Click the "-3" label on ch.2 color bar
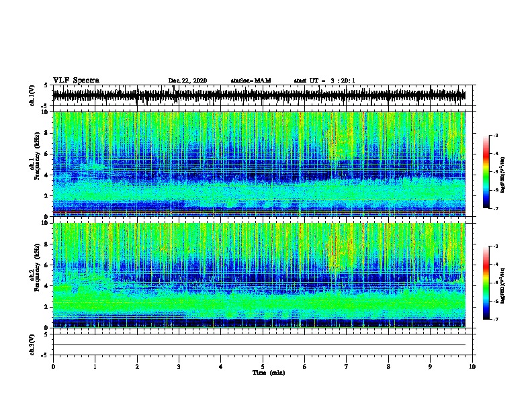The height and width of the screenshot is (411, 532). (496, 246)
